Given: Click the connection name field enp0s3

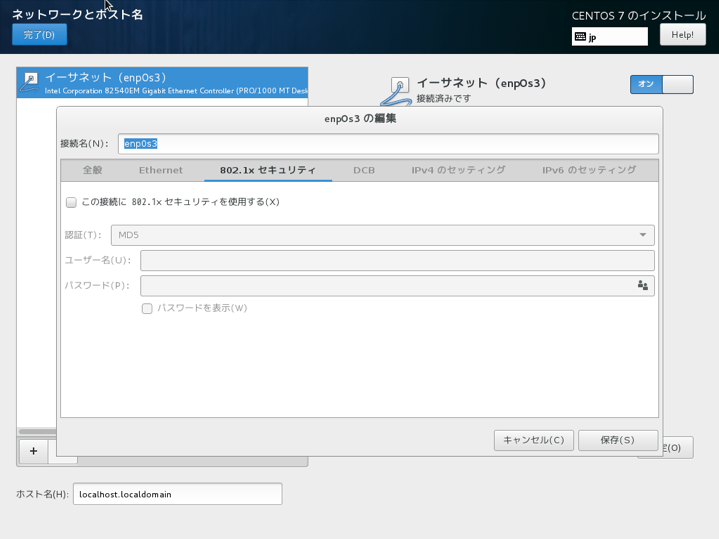Looking at the screenshot, I should click(388, 144).
